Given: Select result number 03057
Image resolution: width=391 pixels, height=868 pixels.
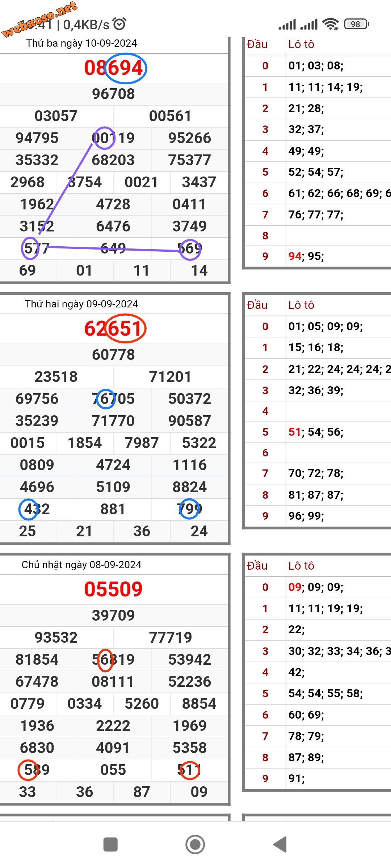Looking at the screenshot, I should pyautogui.click(x=56, y=116).
